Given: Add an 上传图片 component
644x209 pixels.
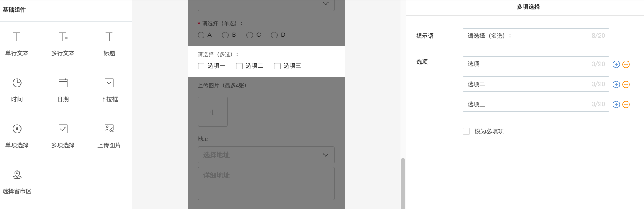Looking at the screenshot, I should pyautogui.click(x=109, y=129).
